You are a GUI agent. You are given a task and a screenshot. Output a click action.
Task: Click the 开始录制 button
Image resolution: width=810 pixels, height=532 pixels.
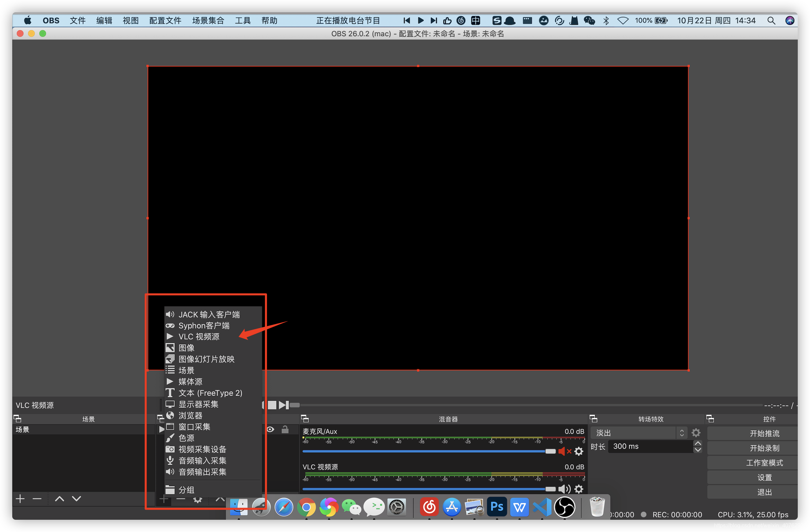click(764, 448)
